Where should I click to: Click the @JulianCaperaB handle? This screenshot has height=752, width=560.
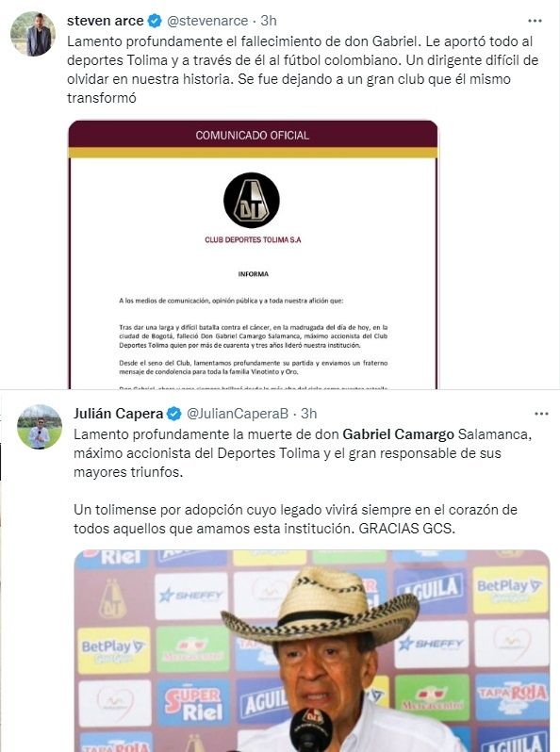click(x=237, y=414)
